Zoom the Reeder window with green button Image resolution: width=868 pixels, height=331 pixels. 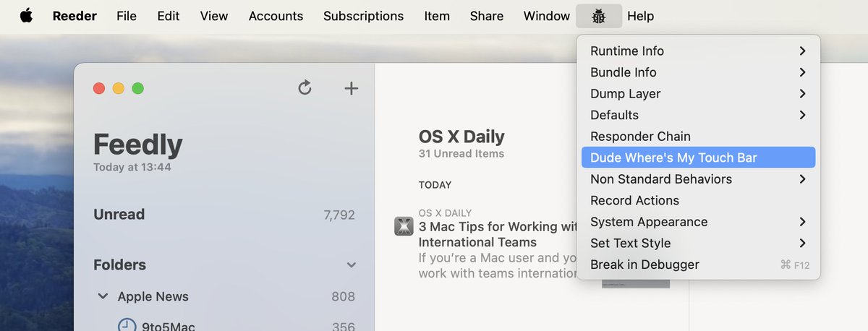137,88
